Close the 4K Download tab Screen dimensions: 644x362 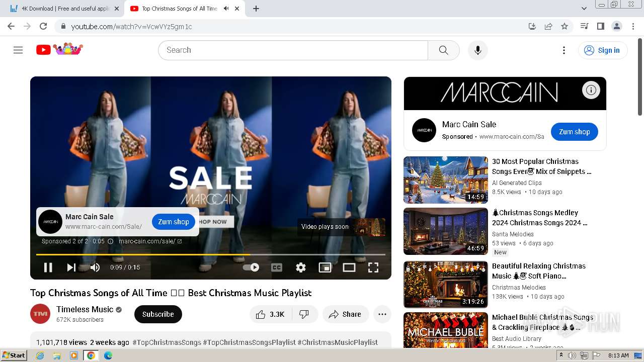pyautogui.click(x=116, y=9)
